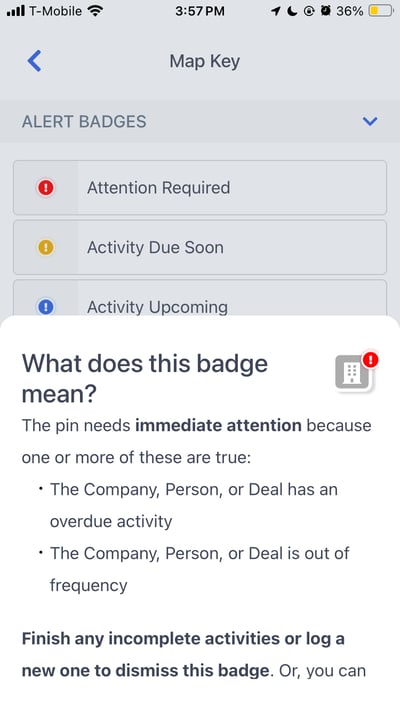Click the out of frequency bullet text
Image resolution: width=400 pixels, height=711 pixels.
point(200,569)
